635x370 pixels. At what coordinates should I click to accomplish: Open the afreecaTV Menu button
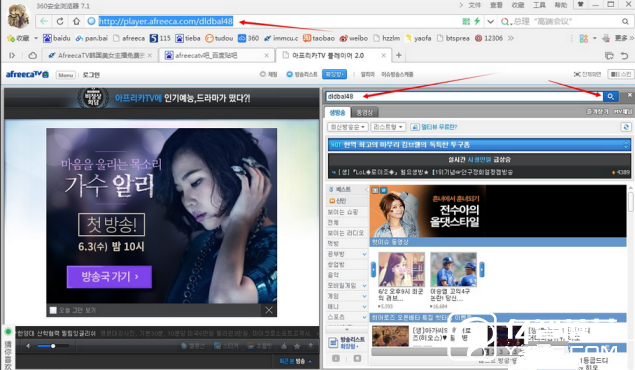pos(65,75)
